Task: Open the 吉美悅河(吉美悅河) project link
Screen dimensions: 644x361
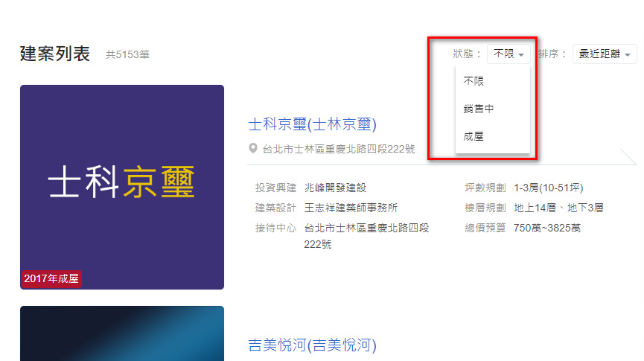Action: [x=312, y=345]
